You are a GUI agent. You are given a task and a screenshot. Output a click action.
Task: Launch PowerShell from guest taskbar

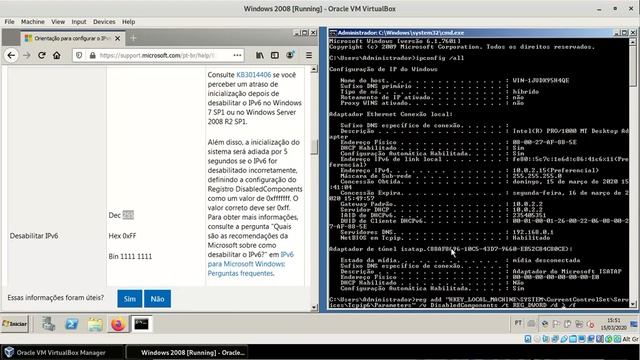coord(72,324)
